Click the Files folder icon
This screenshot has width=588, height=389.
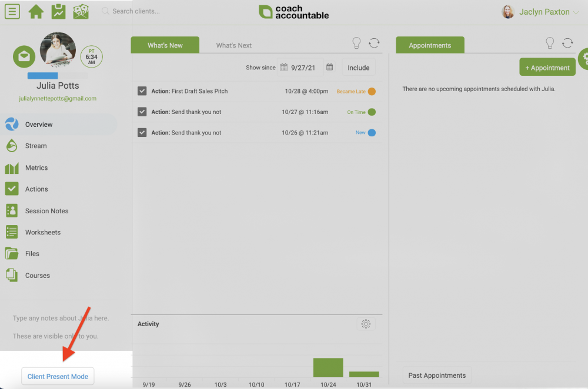[12, 254]
